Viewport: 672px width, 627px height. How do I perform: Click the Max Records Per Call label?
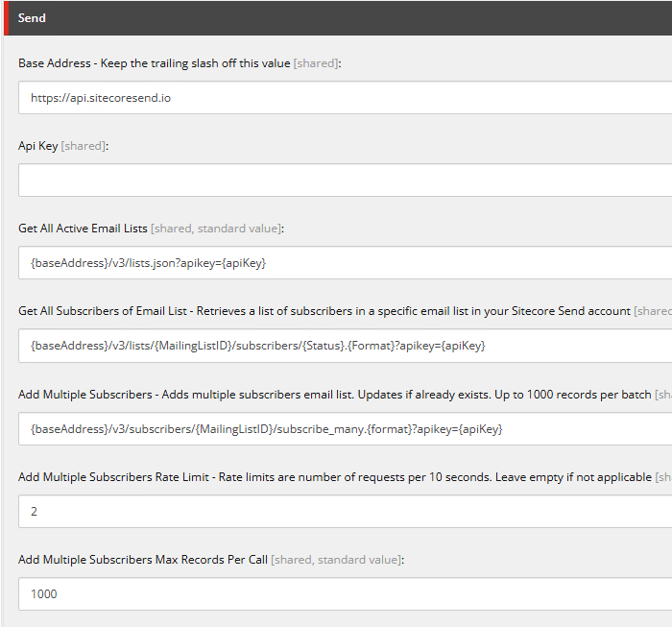[x=143, y=560]
